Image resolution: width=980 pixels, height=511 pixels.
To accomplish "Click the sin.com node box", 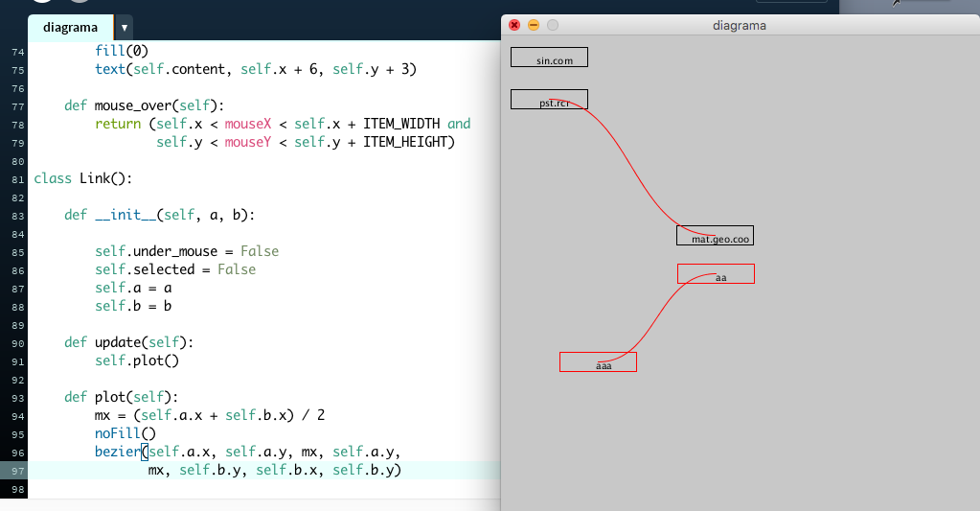I will click(549, 58).
